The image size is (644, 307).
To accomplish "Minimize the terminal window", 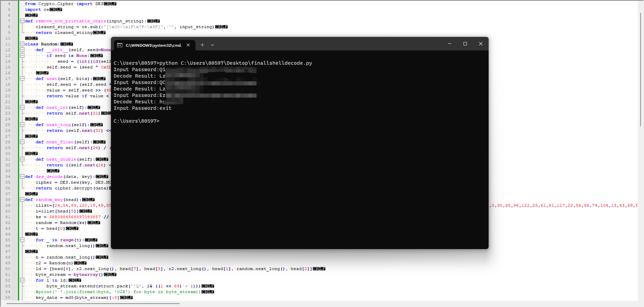I will tap(450, 44).
